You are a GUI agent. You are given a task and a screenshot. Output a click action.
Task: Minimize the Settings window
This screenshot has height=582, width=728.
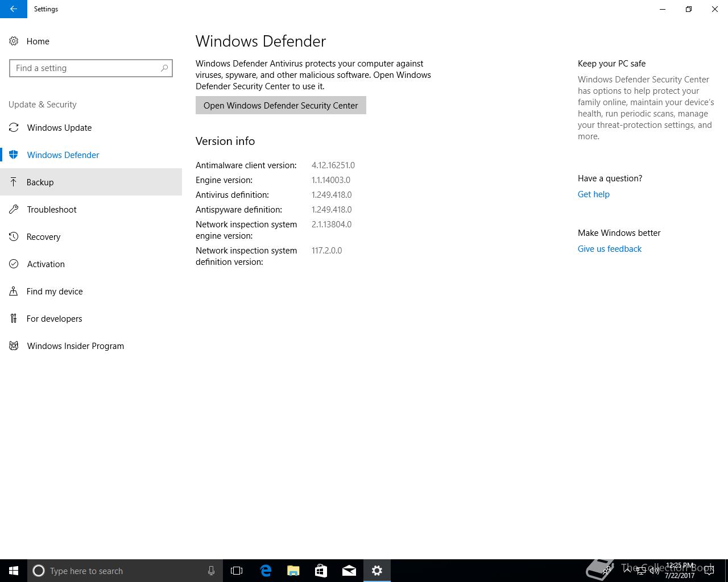pyautogui.click(x=663, y=9)
